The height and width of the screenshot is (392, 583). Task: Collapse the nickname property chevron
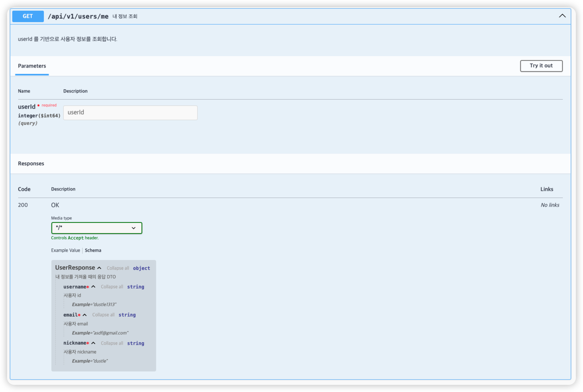93,343
